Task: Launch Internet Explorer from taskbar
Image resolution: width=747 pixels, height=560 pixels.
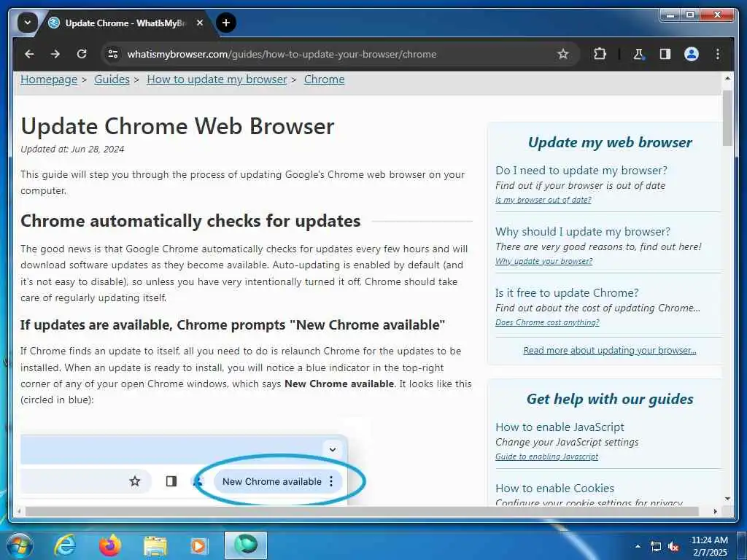Action: tap(65, 545)
